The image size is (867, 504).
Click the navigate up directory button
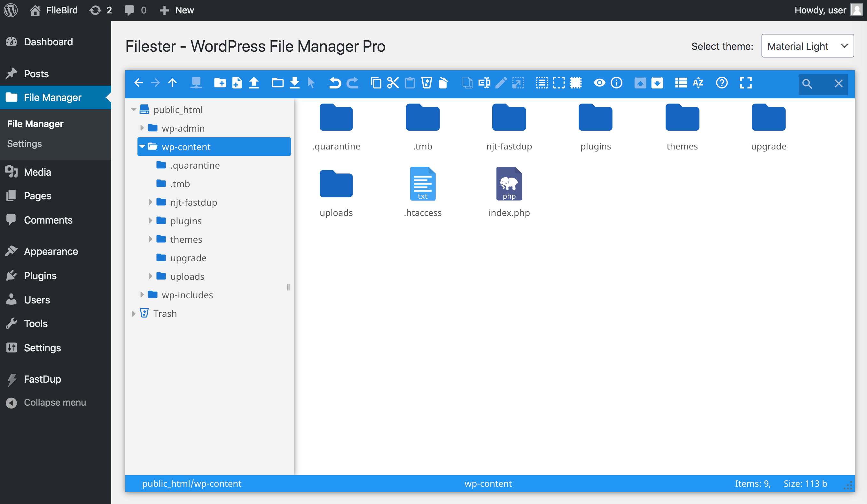(x=174, y=83)
